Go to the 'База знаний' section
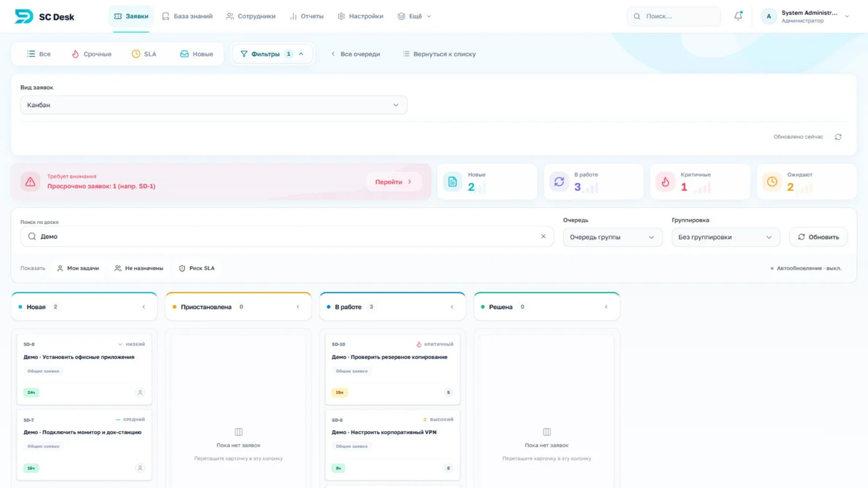The height and width of the screenshot is (488, 868). point(187,16)
